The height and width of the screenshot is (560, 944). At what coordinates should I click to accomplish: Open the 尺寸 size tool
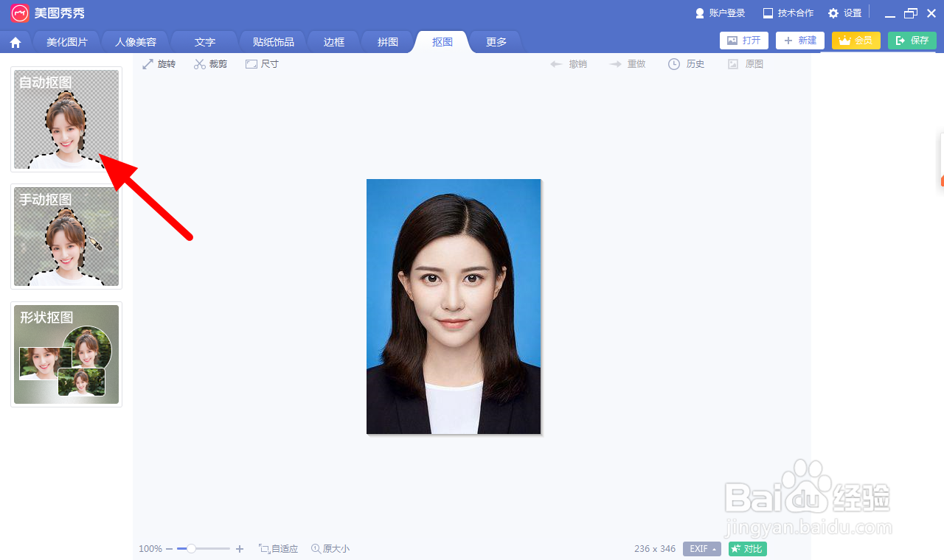click(262, 64)
